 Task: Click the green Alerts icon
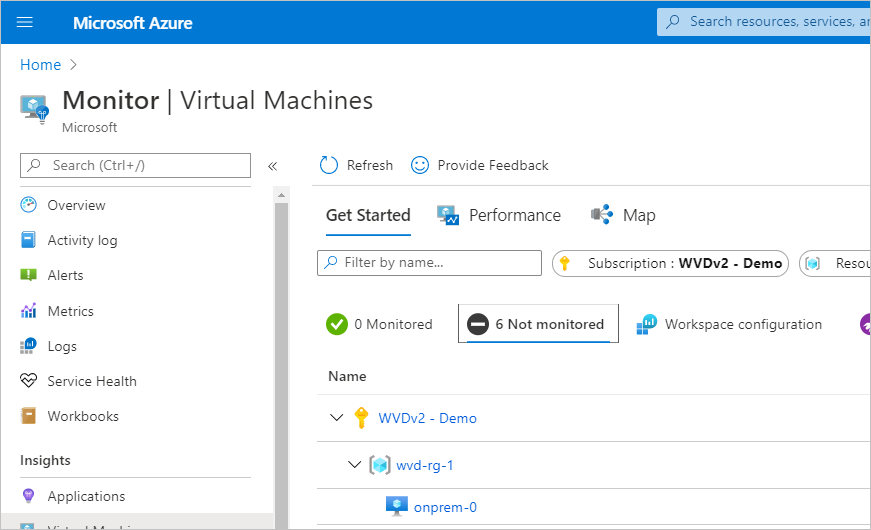28,275
